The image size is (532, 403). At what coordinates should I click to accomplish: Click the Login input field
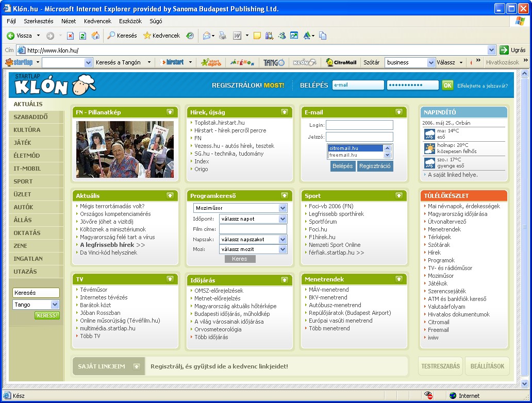tap(359, 125)
